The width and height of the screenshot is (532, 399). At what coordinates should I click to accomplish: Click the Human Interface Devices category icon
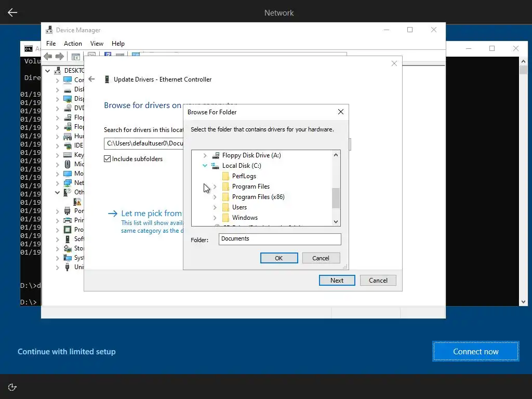pyautogui.click(x=68, y=136)
